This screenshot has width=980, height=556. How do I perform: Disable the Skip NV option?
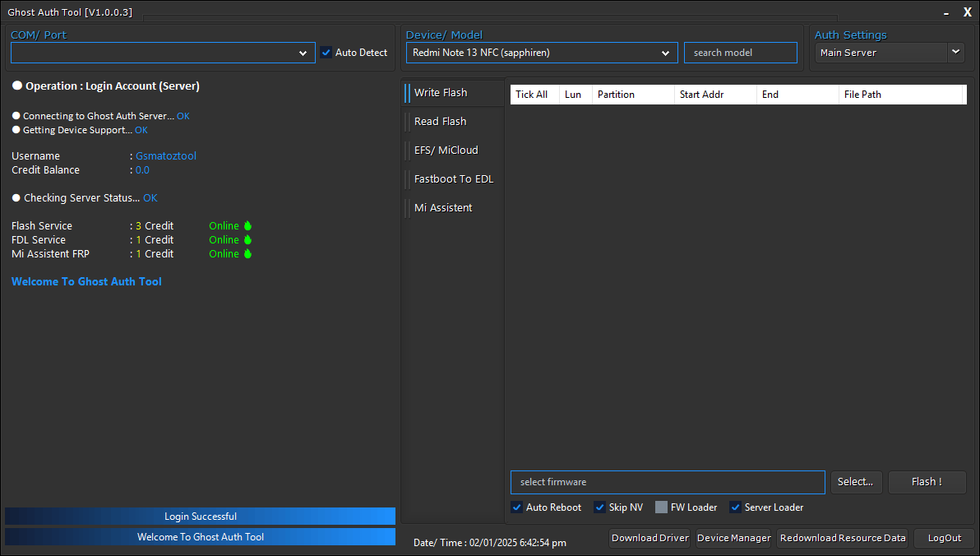(x=599, y=507)
